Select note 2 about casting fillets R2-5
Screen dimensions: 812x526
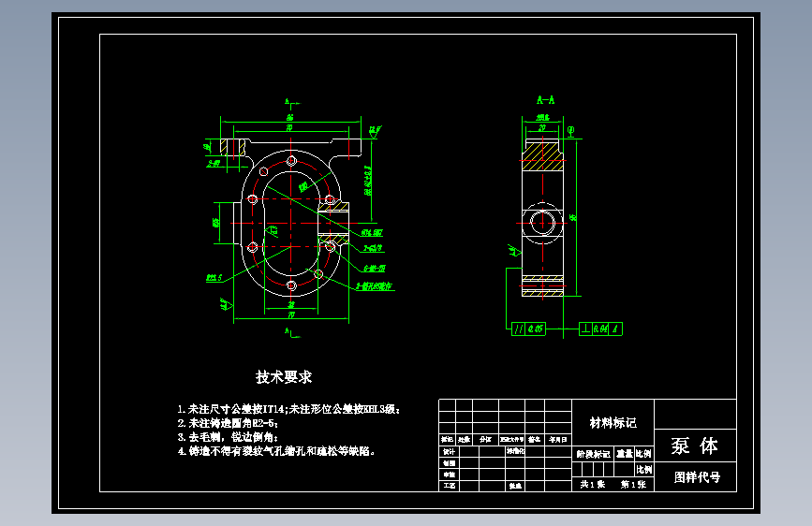(x=228, y=423)
